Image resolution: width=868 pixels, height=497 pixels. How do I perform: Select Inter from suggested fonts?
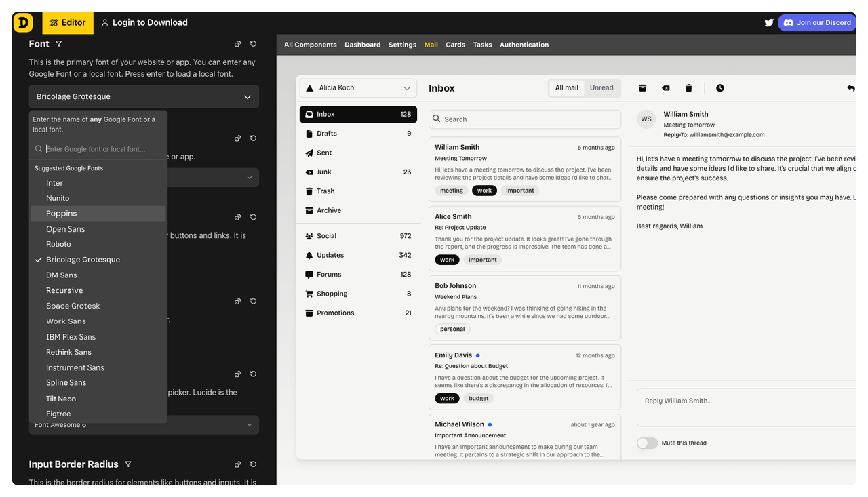98,183
